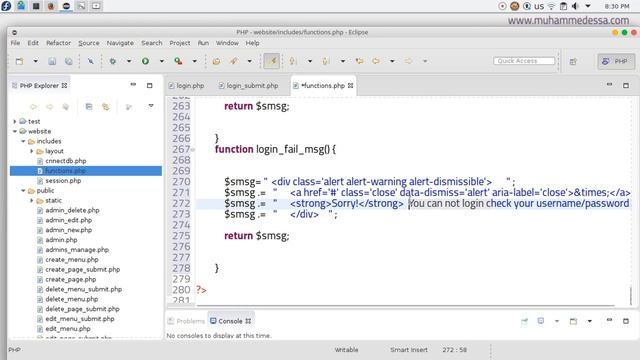
Task: Open the Project menu
Action: [180, 43]
